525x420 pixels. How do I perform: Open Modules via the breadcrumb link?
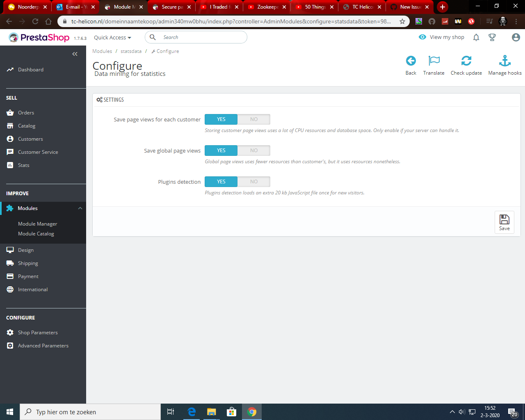click(102, 51)
